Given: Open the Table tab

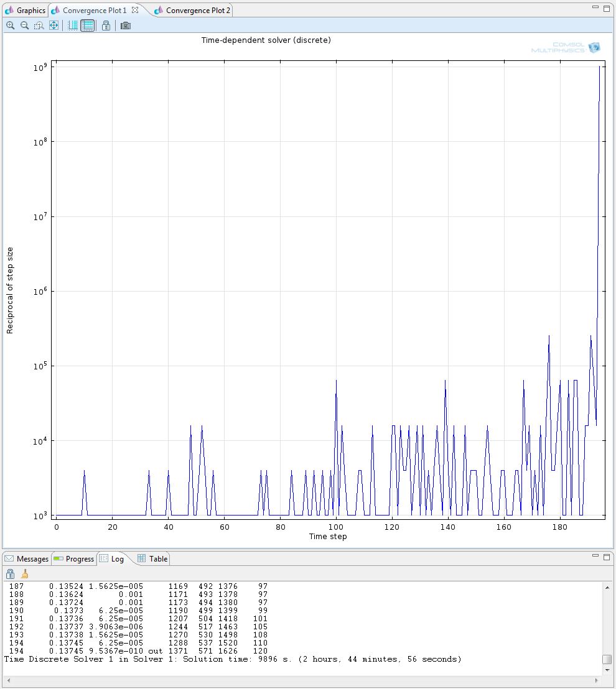Looking at the screenshot, I should click(152, 558).
